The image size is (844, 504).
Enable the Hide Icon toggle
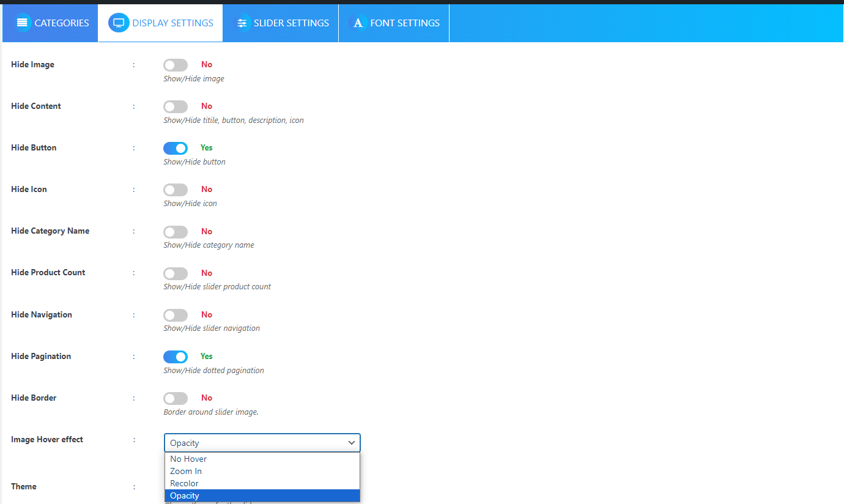click(176, 190)
